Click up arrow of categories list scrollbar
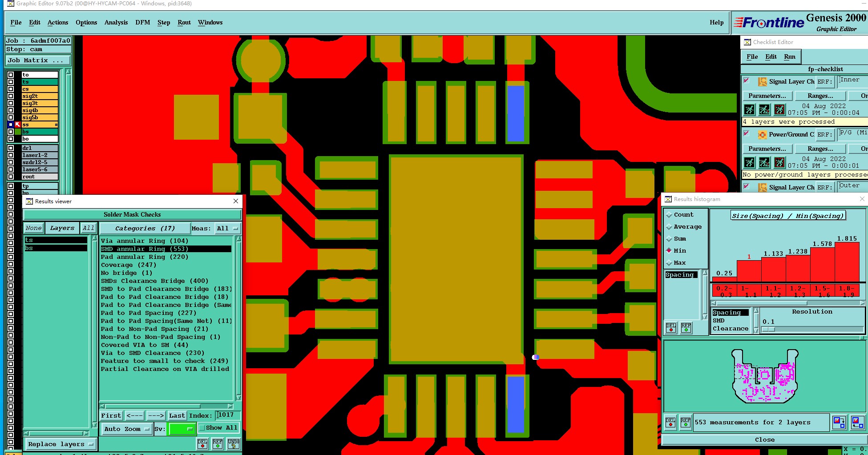 click(x=238, y=239)
